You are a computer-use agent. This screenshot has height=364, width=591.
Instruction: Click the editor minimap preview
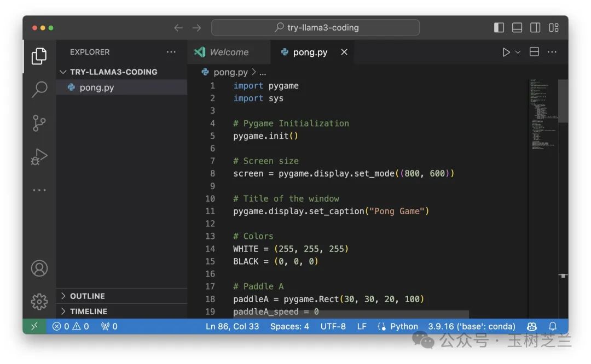(543, 114)
